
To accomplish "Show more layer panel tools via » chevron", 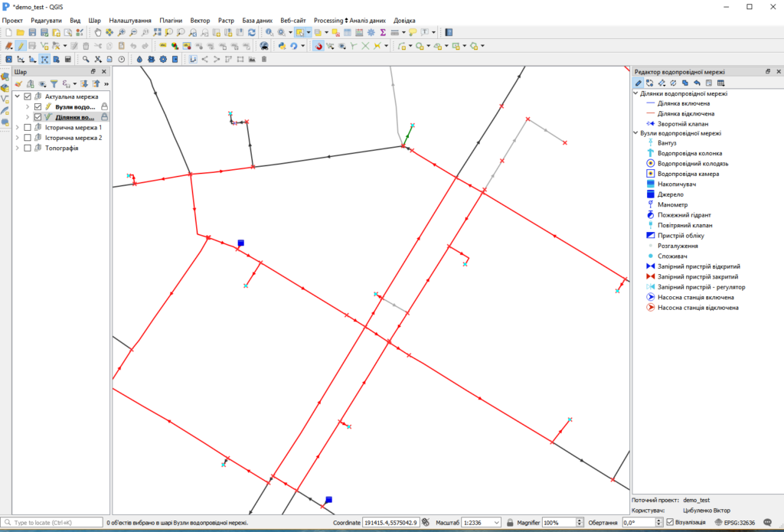I will coord(106,84).
